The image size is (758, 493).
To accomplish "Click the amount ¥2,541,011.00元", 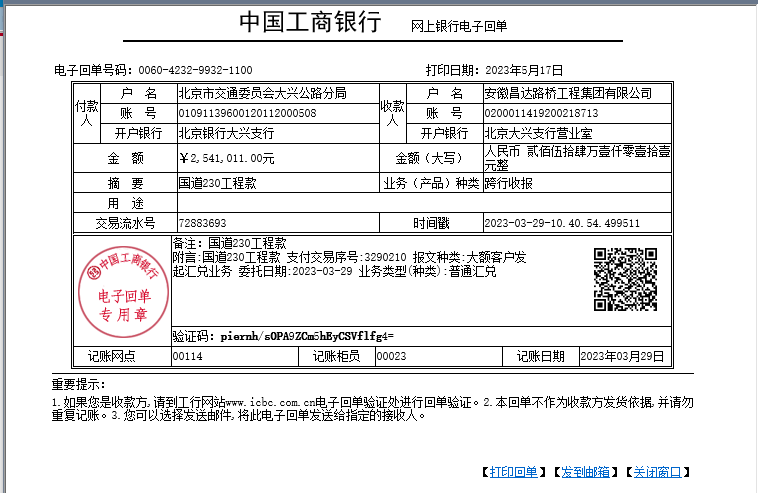I will click(226, 158).
